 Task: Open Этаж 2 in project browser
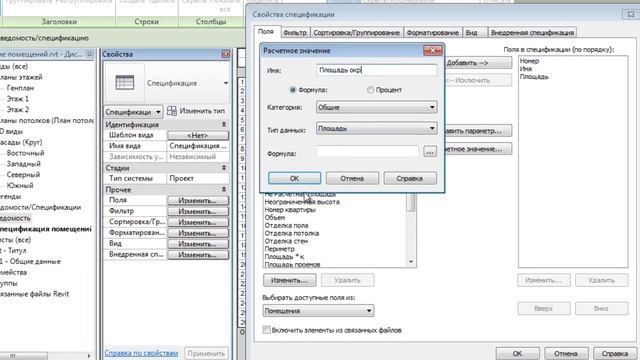[18, 109]
